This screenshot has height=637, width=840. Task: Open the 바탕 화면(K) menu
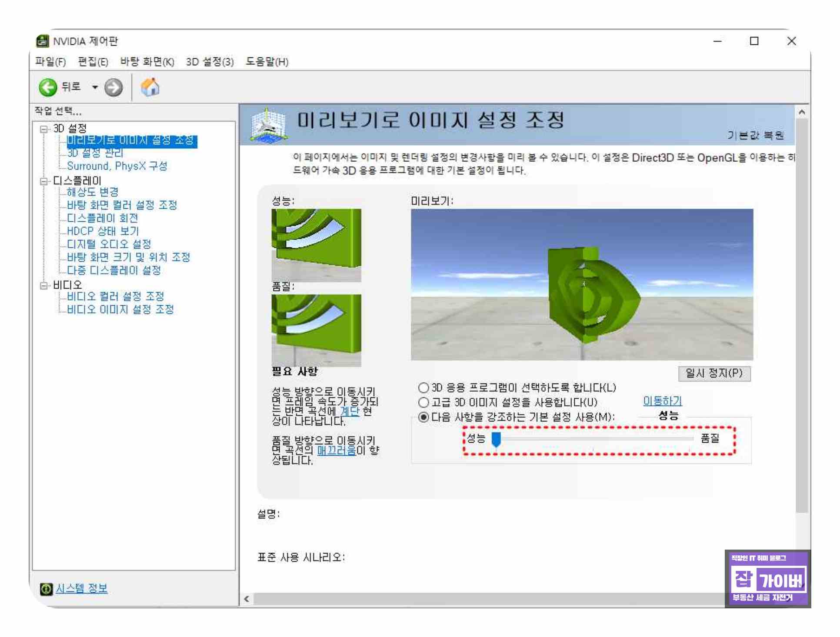(x=147, y=62)
